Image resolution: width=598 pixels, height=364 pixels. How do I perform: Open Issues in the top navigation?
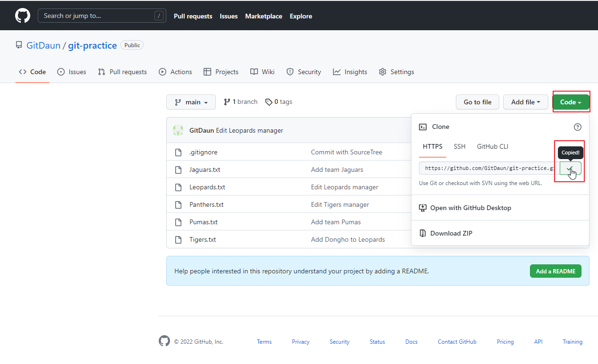click(229, 16)
